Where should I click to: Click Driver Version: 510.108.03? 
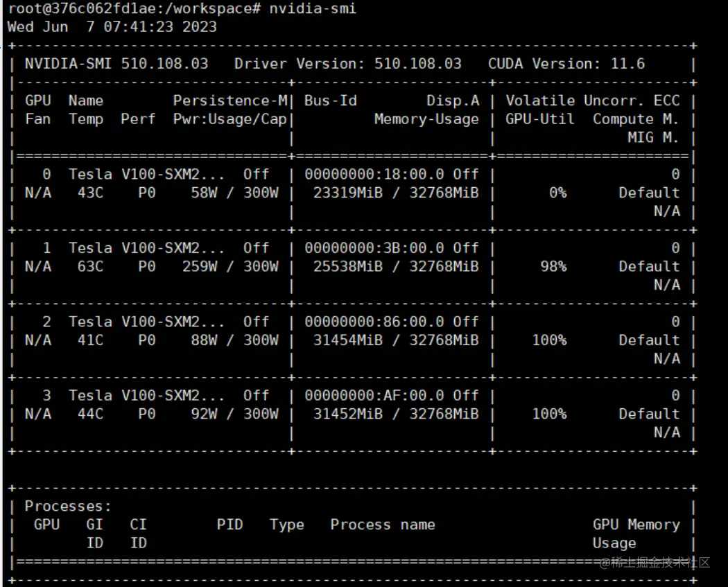click(x=348, y=64)
